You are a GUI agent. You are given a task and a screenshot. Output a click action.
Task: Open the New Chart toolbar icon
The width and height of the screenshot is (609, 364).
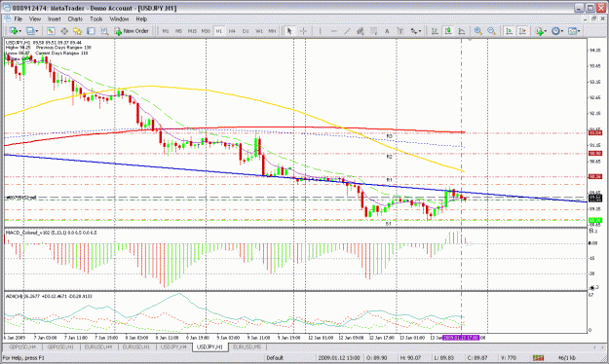tap(14, 31)
